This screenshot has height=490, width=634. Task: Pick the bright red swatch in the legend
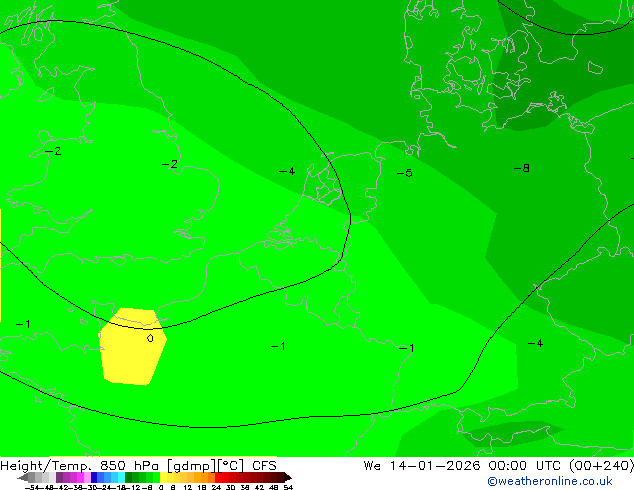pyautogui.click(x=218, y=477)
